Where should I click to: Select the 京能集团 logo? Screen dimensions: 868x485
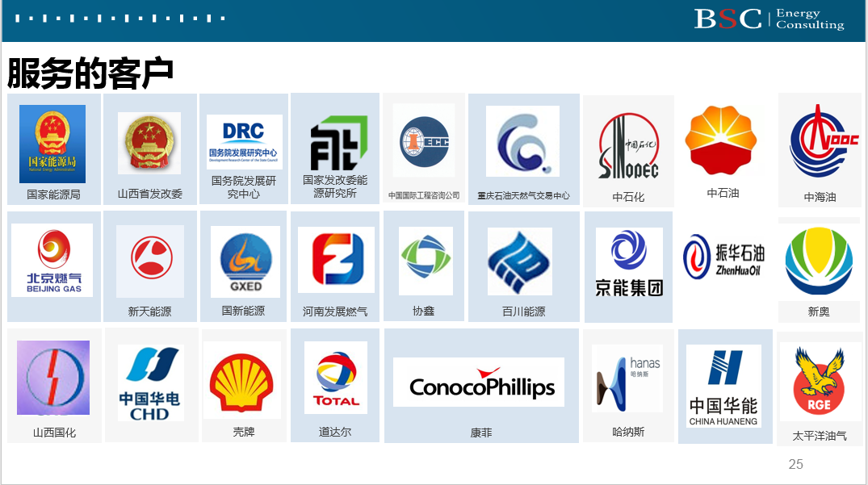(629, 263)
